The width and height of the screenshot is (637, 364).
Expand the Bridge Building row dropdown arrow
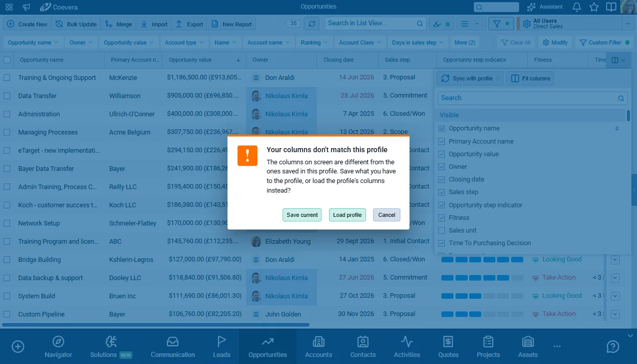[615, 260]
